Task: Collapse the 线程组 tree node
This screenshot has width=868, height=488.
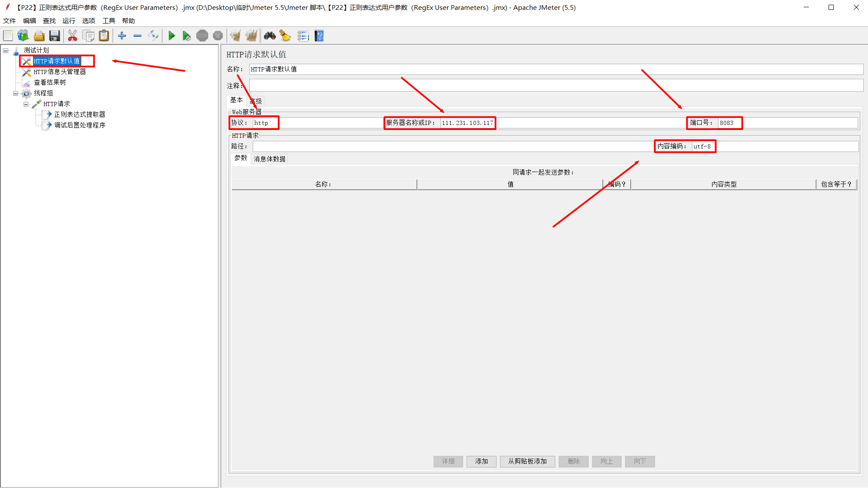Action: click(x=16, y=93)
